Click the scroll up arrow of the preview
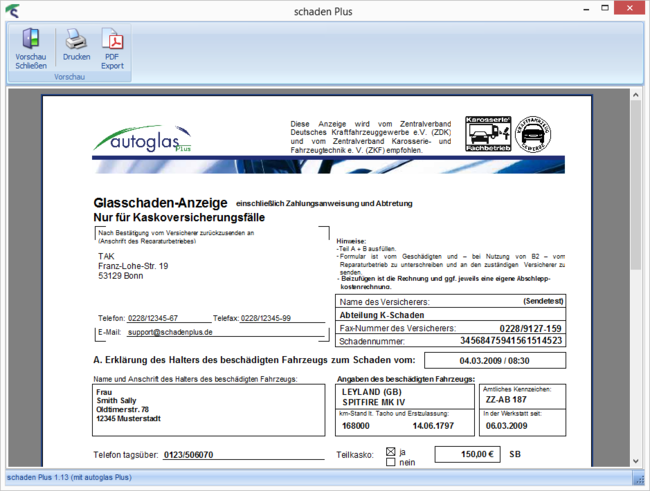This screenshot has height=491, width=650. pyautogui.click(x=635, y=96)
